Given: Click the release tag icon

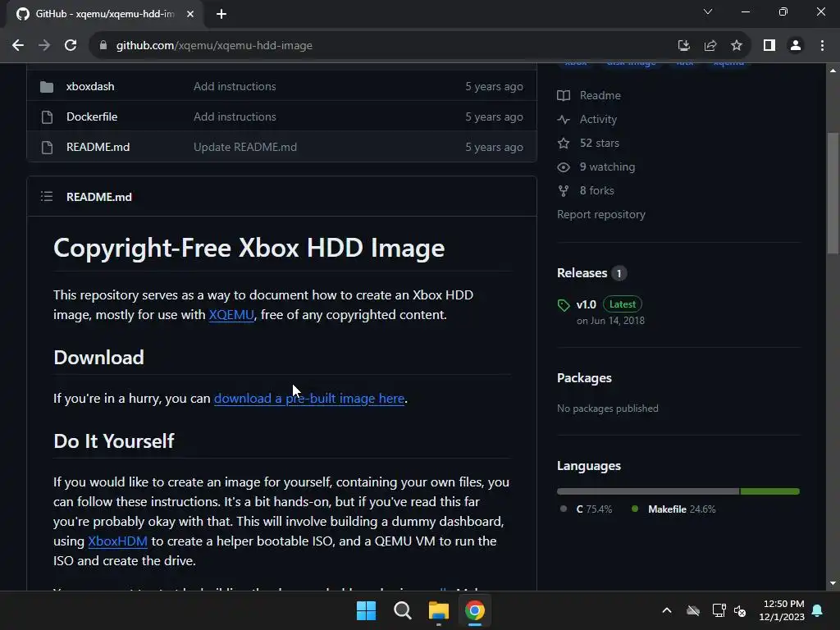Looking at the screenshot, I should (564, 305).
